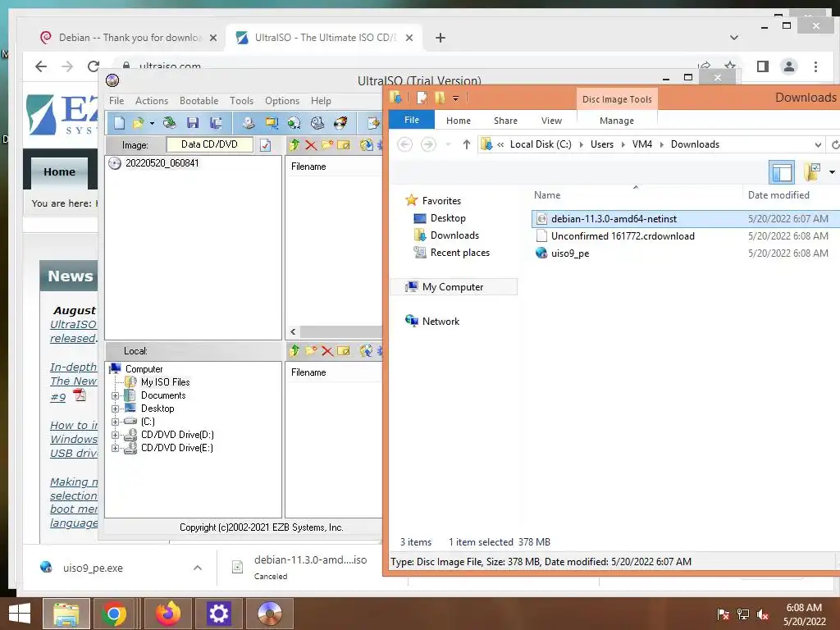Open the dropdown arrow beside UltraISO Open icon
The width and height of the screenshot is (840, 630).
(152, 124)
